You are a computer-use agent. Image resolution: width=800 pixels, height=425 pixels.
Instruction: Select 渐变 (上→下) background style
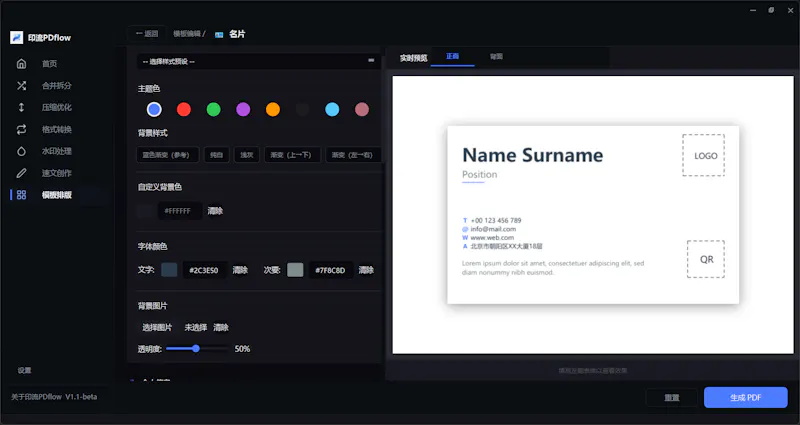point(292,155)
